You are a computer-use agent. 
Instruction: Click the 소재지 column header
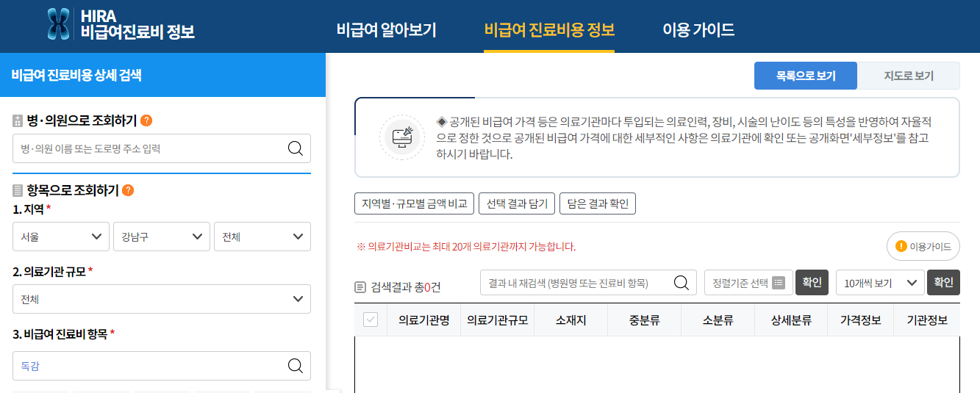pos(571,320)
